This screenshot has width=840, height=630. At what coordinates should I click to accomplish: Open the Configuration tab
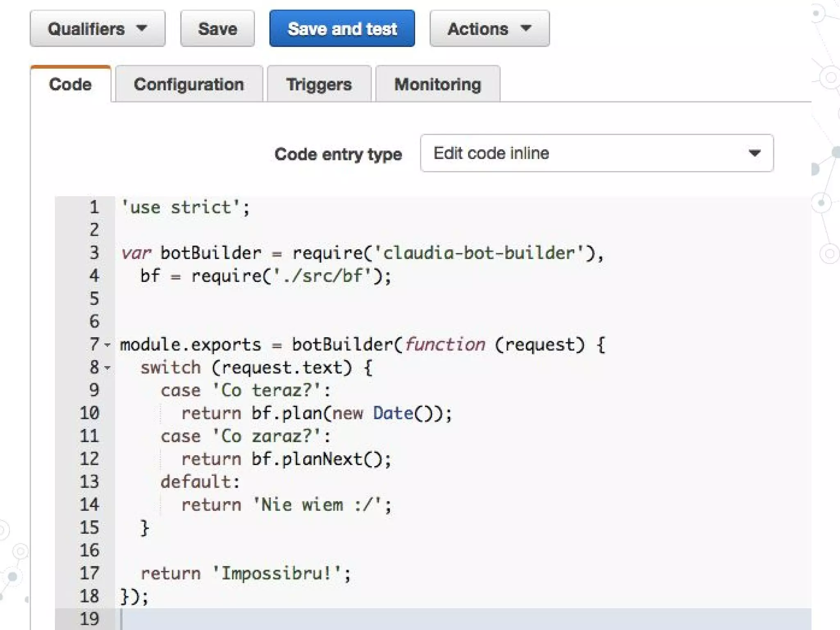(189, 84)
